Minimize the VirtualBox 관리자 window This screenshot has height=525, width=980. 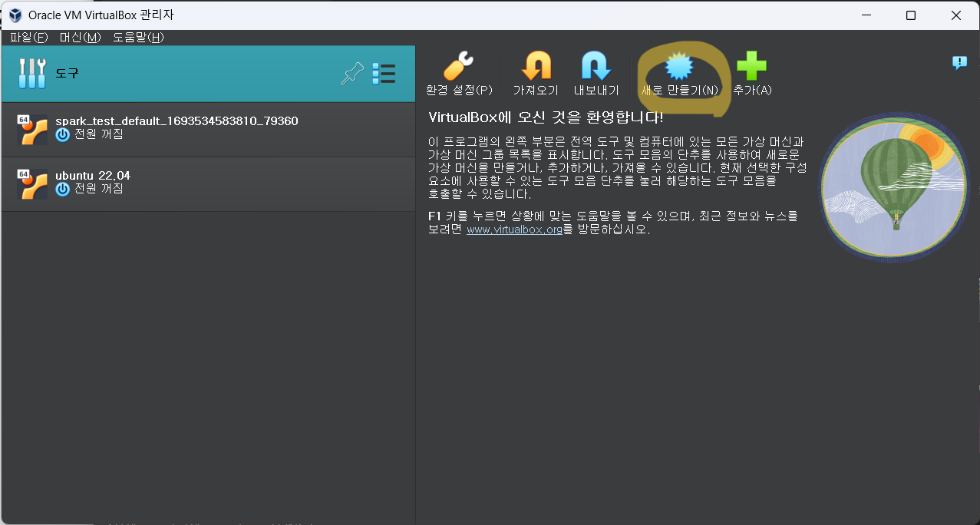(x=866, y=15)
